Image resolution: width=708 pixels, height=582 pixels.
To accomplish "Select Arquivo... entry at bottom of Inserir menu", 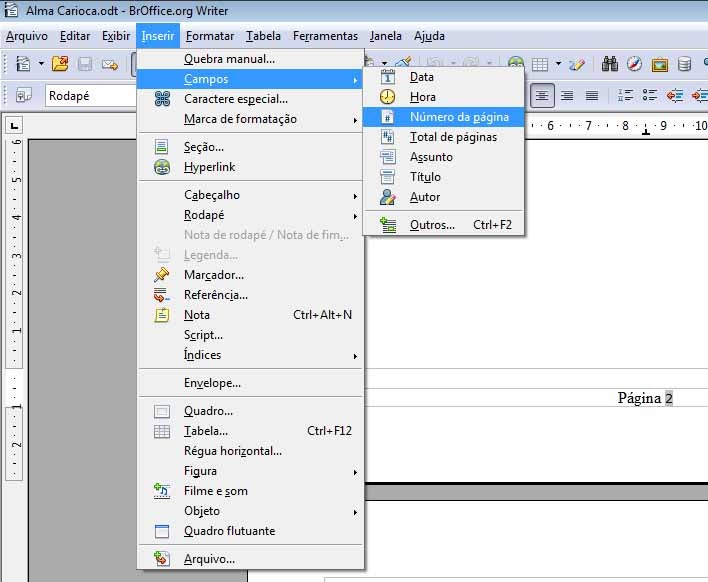I will (250, 559).
